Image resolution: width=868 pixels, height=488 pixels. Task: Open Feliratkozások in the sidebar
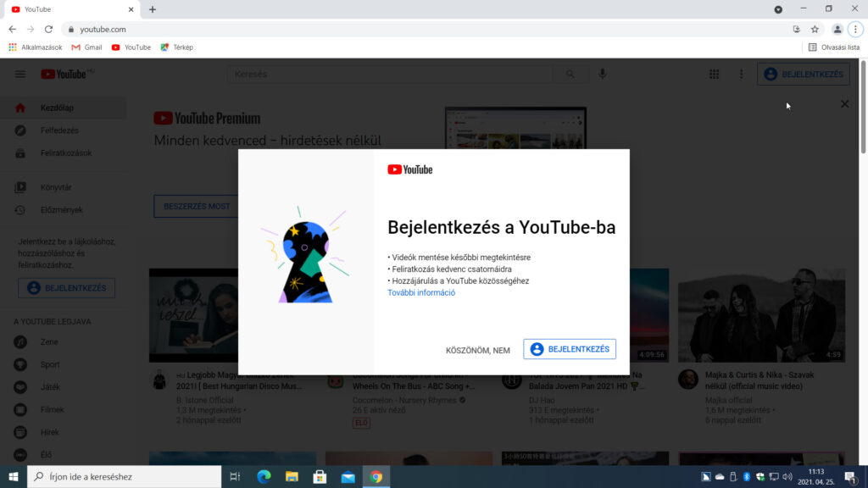(63, 153)
